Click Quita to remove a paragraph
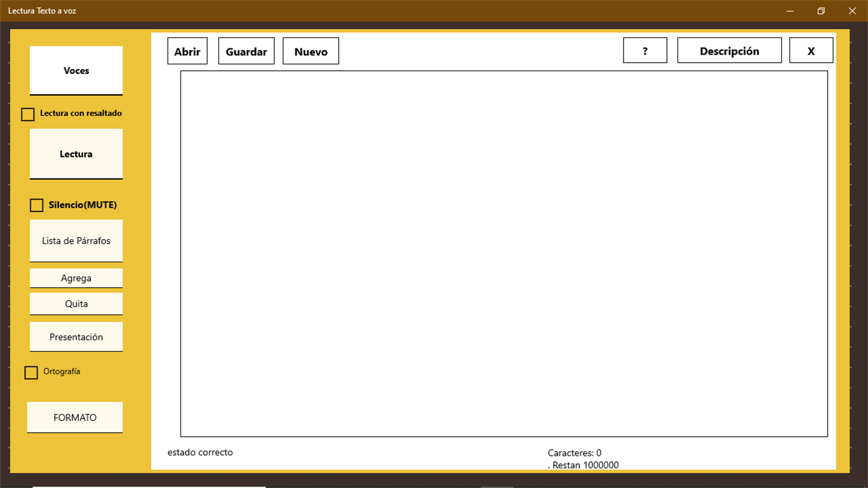The width and height of the screenshot is (868, 488). tap(76, 303)
